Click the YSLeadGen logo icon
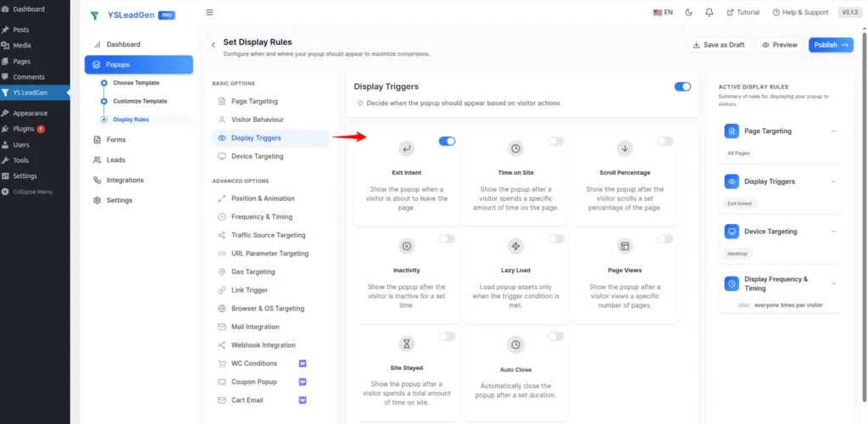 [95, 15]
